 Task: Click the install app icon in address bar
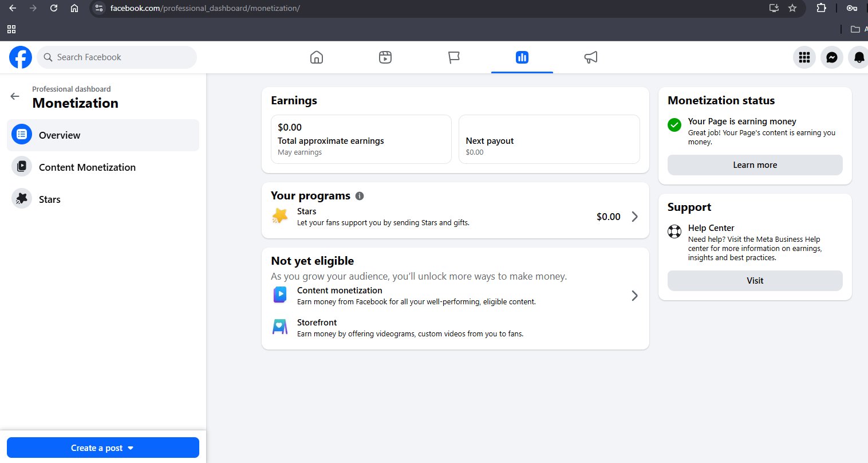(x=774, y=8)
